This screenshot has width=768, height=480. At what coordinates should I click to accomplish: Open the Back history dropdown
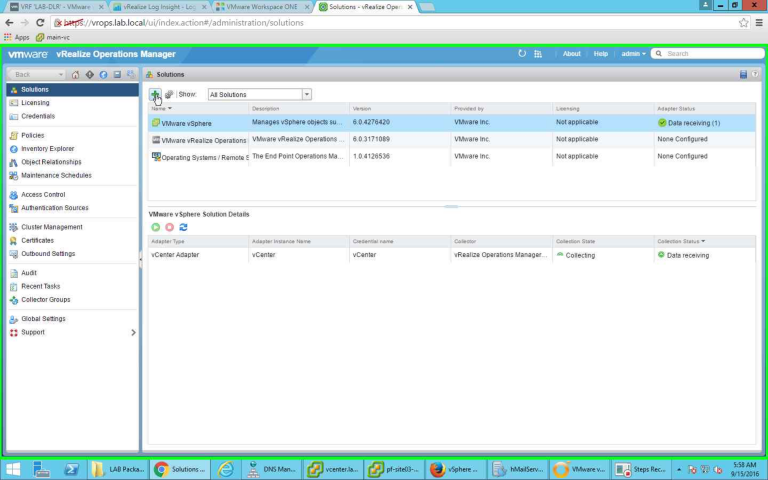point(61,74)
